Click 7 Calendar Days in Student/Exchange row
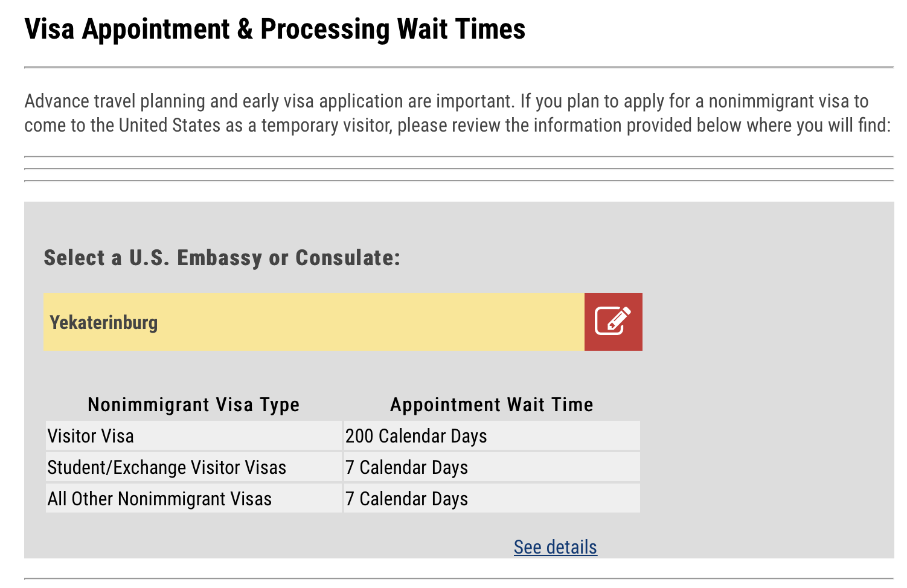The image size is (907, 588). point(406,467)
